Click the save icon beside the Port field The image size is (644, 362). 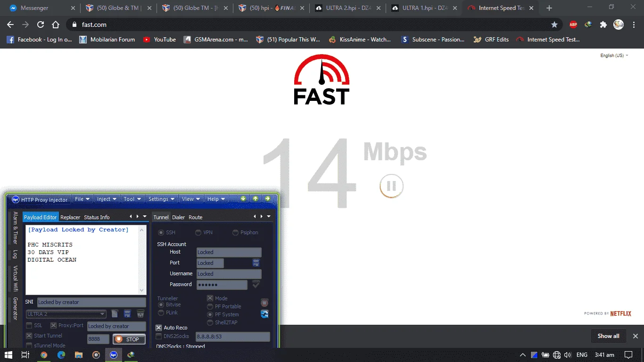256,263
